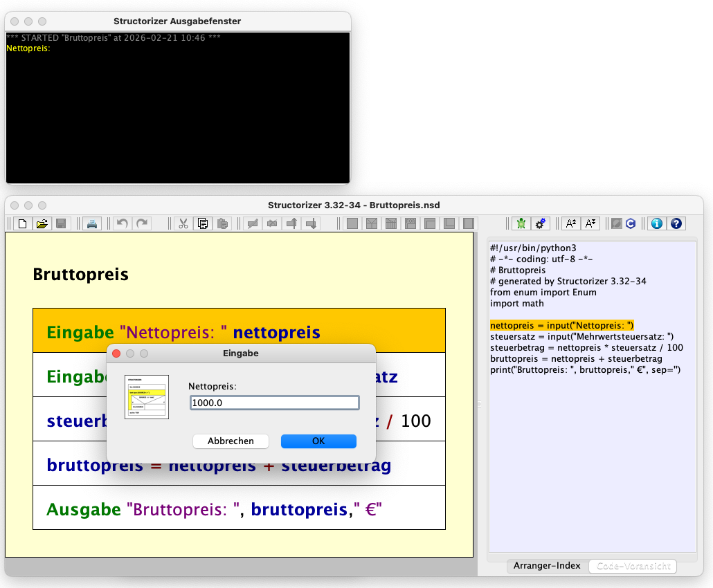Click the print("Bruttopreis: " code line
The width and height of the screenshot is (713, 588).
pos(585,370)
